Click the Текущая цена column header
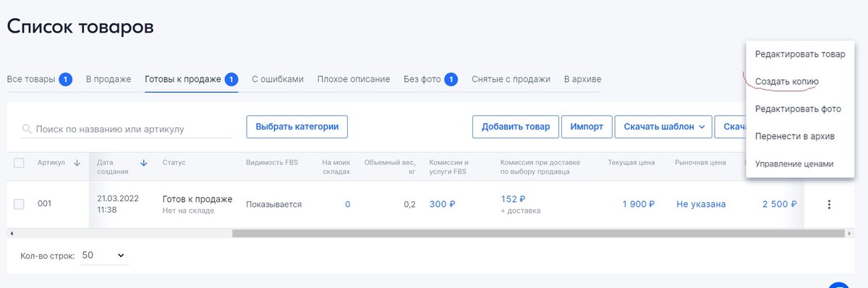 [x=631, y=163]
